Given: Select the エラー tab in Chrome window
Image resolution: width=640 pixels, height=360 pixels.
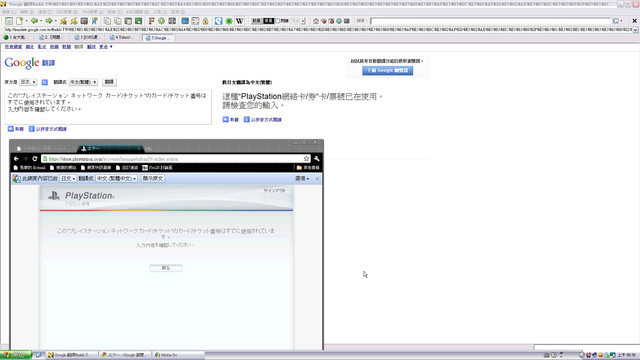Looking at the screenshot, I should [110, 149].
